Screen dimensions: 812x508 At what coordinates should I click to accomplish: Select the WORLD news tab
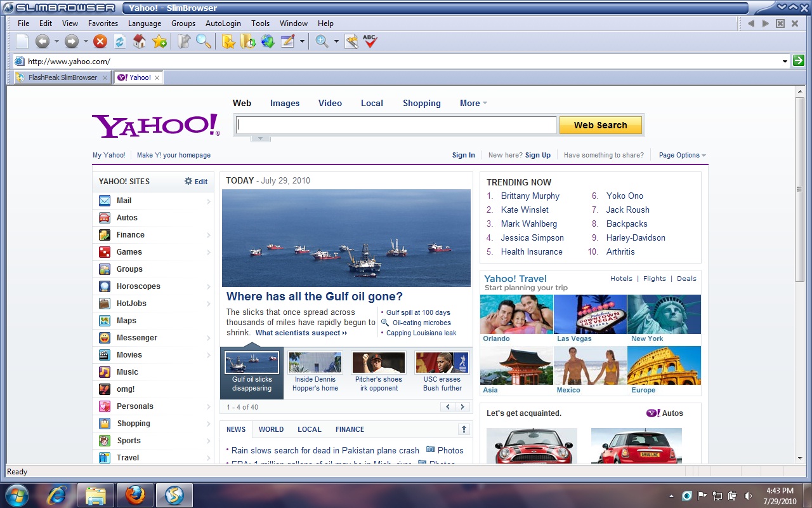271,429
